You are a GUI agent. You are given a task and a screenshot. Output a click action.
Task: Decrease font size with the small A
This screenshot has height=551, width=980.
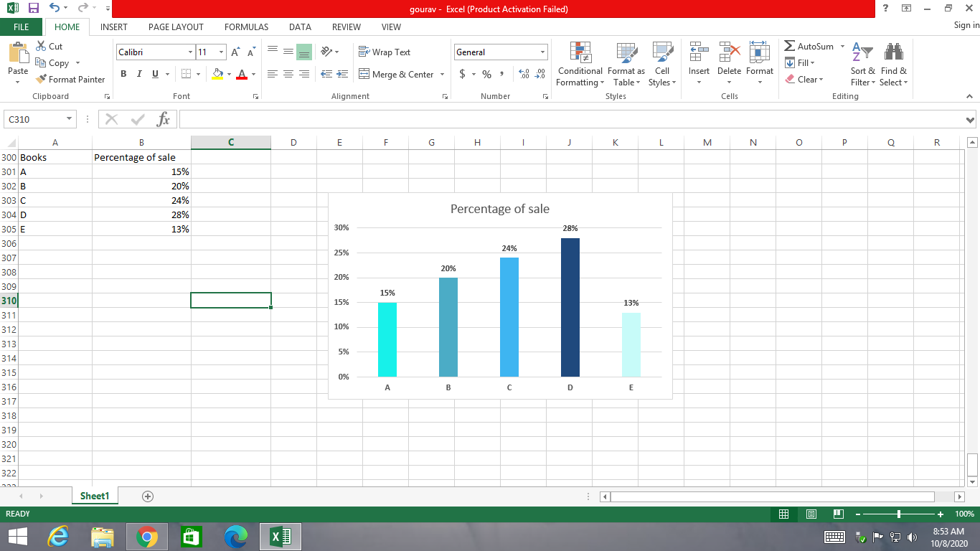[x=251, y=52]
